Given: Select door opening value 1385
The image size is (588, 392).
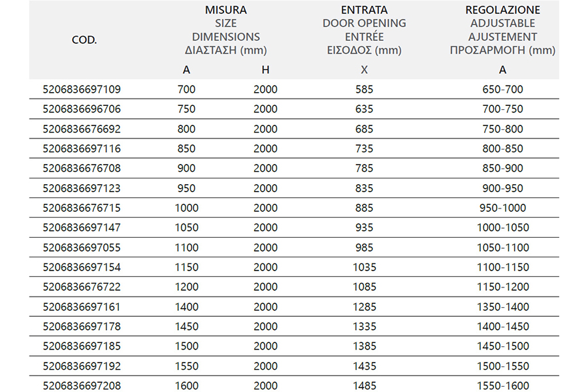Looking at the screenshot, I should point(364,346).
